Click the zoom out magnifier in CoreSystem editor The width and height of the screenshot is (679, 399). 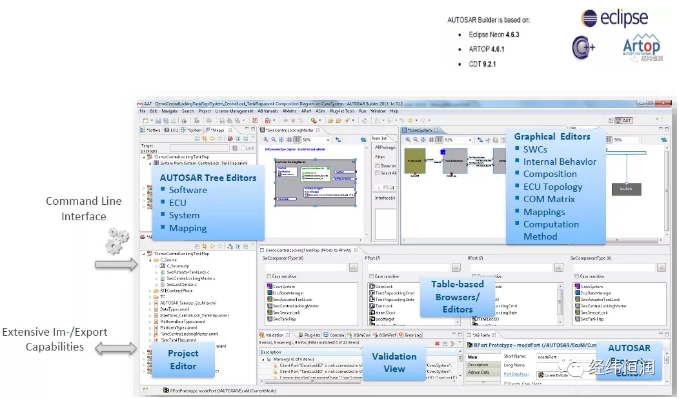click(x=416, y=140)
